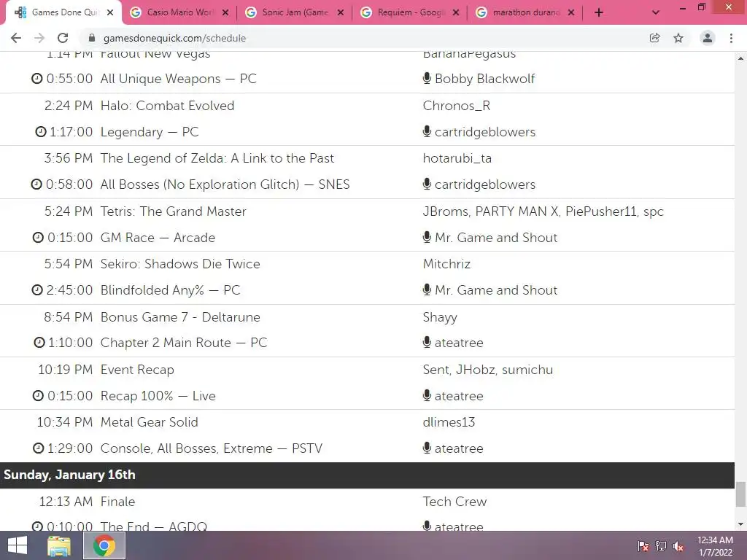Image resolution: width=747 pixels, height=560 pixels.
Task: Click microphone icon in GM Race row
Action: [x=427, y=237]
